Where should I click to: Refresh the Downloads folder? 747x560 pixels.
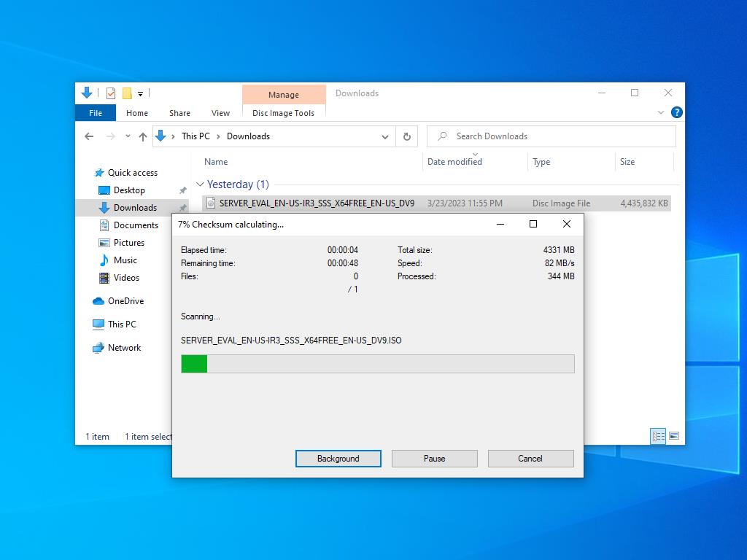[407, 136]
